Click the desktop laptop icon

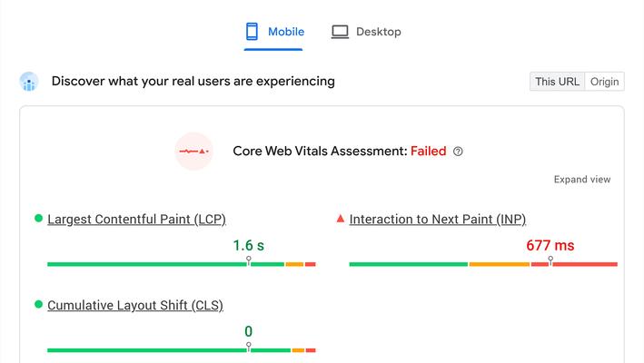click(340, 32)
